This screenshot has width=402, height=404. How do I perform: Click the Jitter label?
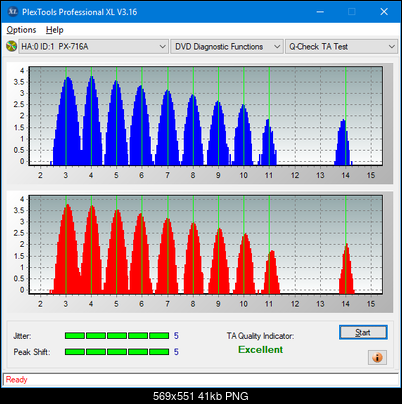pyautogui.click(x=22, y=336)
